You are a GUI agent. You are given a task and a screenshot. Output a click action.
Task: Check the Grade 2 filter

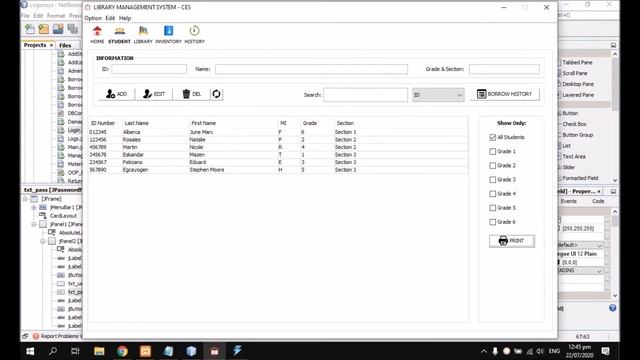click(x=493, y=166)
